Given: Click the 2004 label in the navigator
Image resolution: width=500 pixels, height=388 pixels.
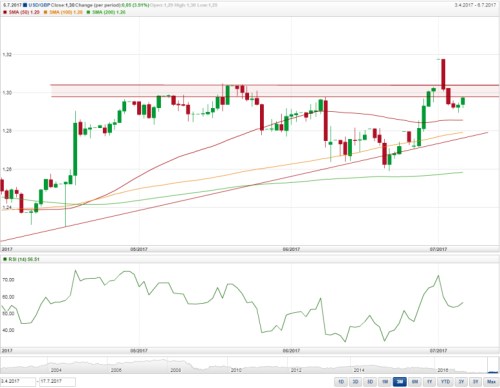Looking at the screenshot, I should (x=56, y=370).
